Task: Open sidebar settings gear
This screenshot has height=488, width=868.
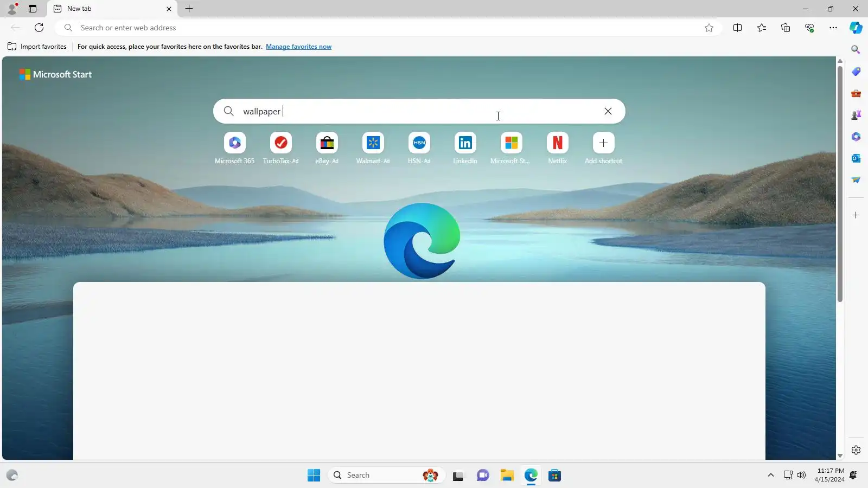Action: pyautogui.click(x=856, y=450)
